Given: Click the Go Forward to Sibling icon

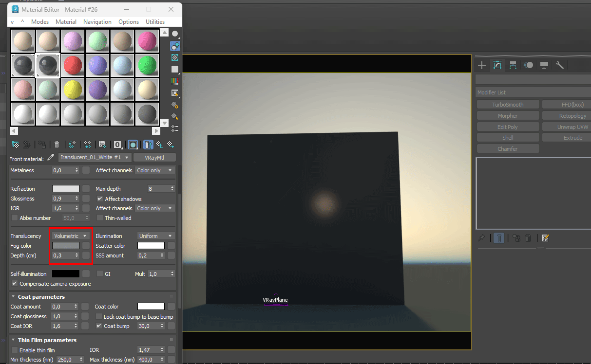Looking at the screenshot, I should tap(171, 145).
